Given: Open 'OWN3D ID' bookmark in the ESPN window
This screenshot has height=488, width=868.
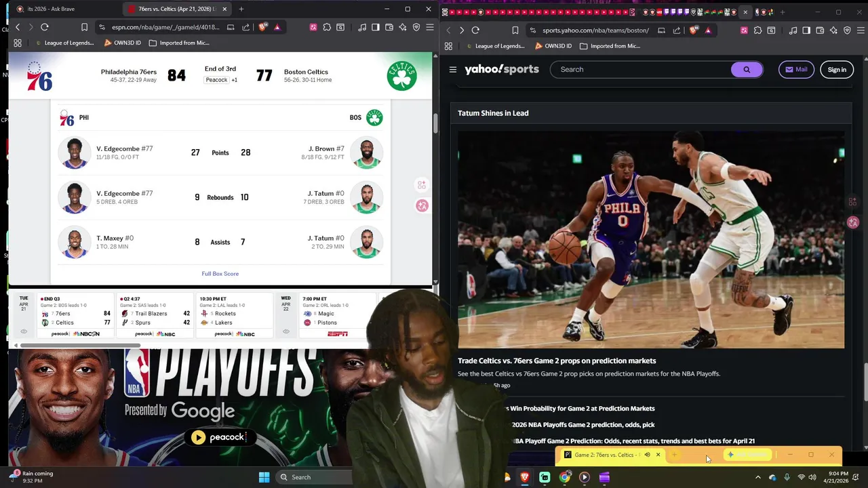Looking at the screenshot, I should [x=122, y=43].
